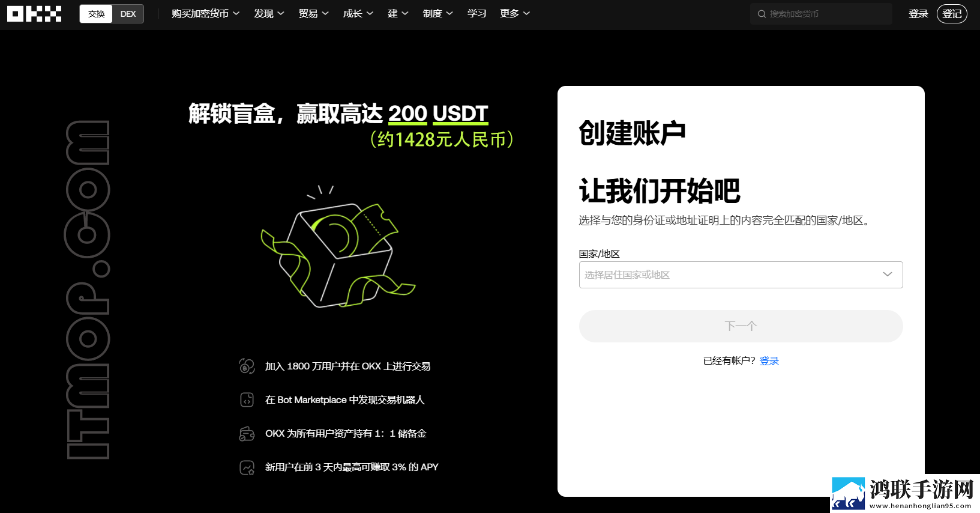
Task: Click the 创建账户 heading
Action: pos(632,133)
